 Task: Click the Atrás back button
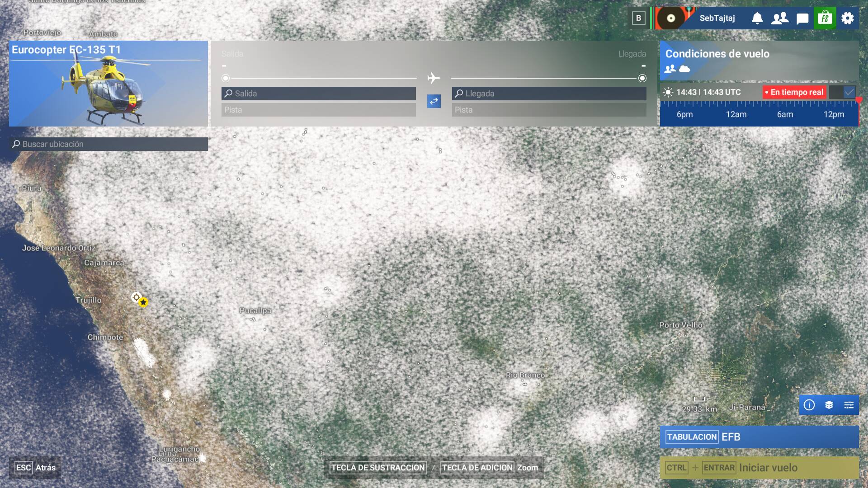tap(35, 468)
